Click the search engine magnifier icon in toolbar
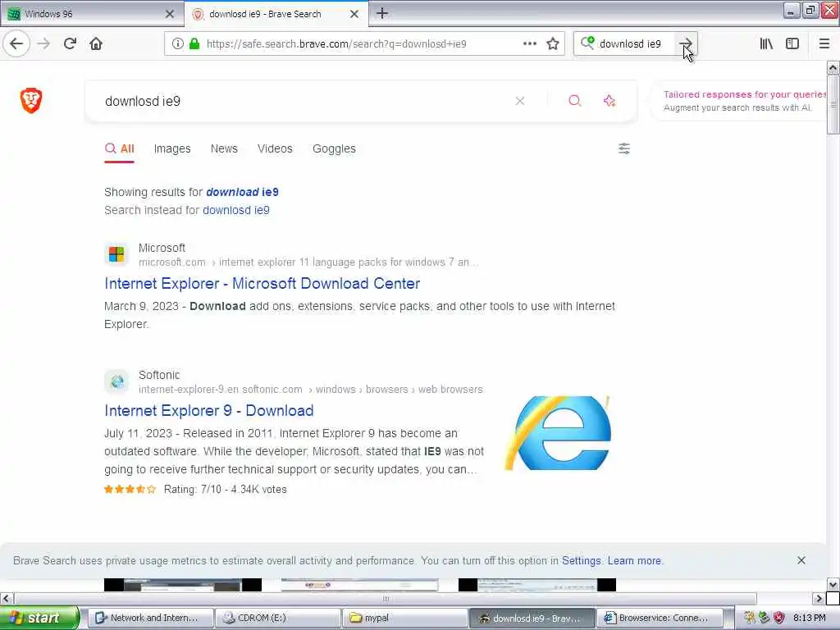Screen dimensions: 840x630 587,43
